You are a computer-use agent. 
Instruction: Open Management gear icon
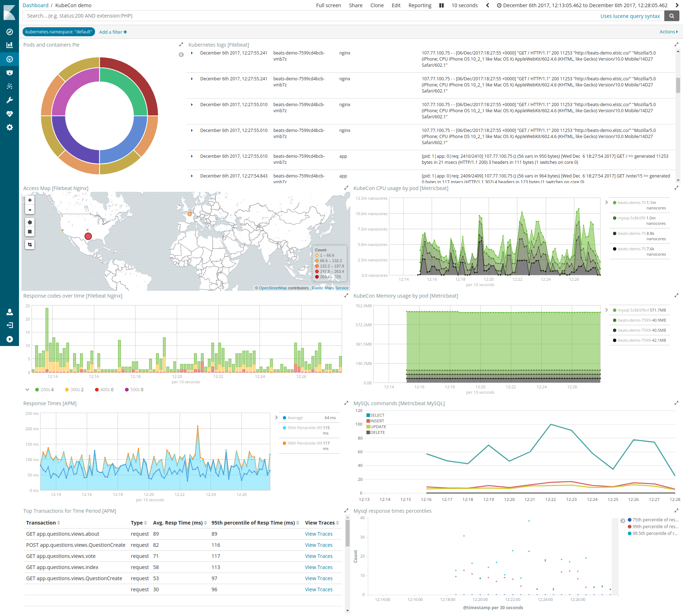10,127
